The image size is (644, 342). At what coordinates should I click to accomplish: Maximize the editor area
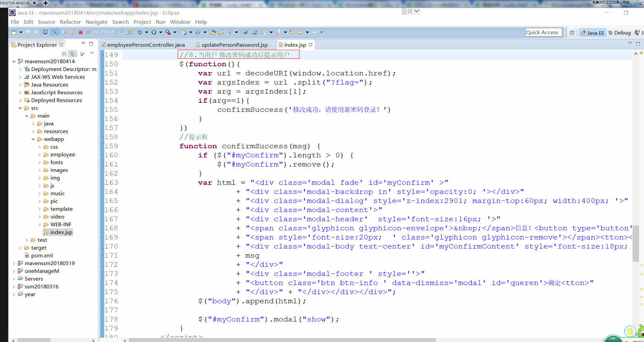[x=638, y=43]
